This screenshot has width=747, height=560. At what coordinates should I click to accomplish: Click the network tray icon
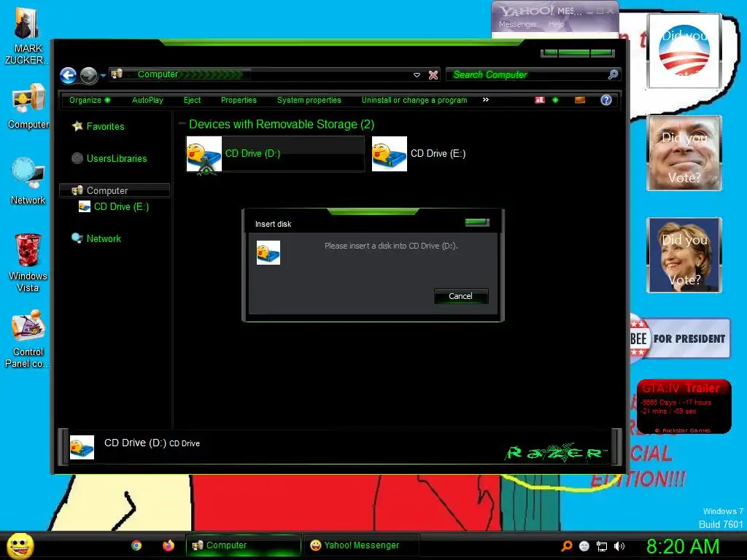click(x=602, y=547)
